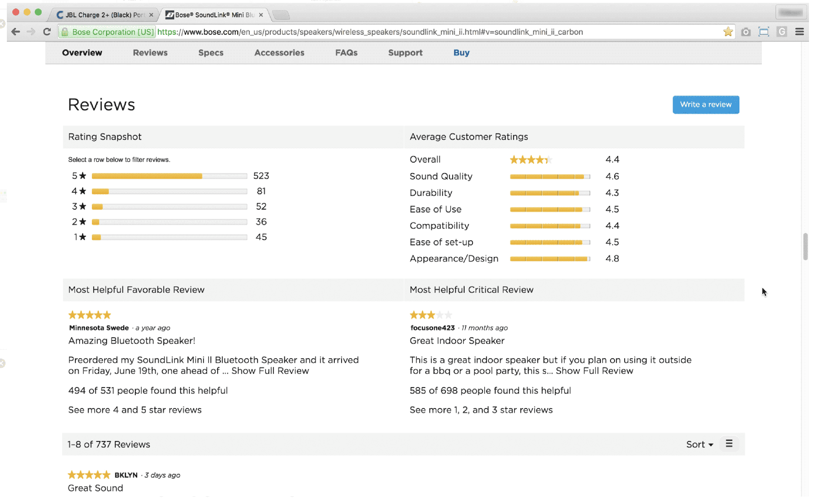Show Full Review of focusone423

(594, 371)
